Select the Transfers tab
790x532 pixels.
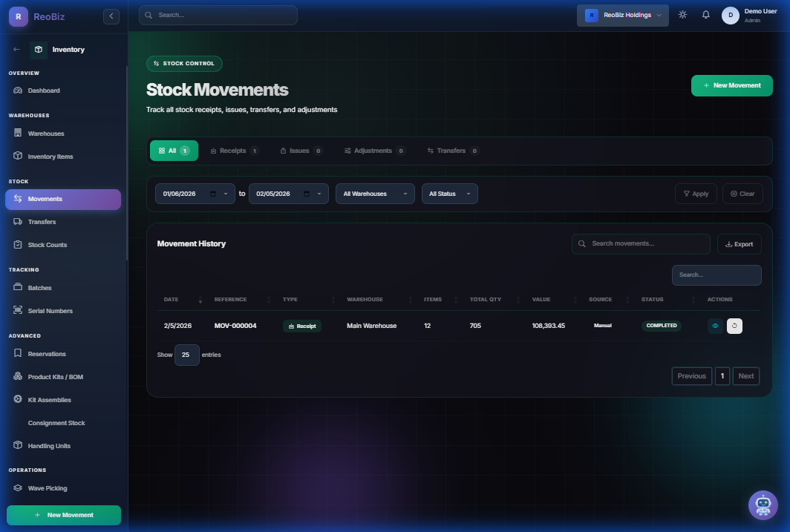[453, 151]
